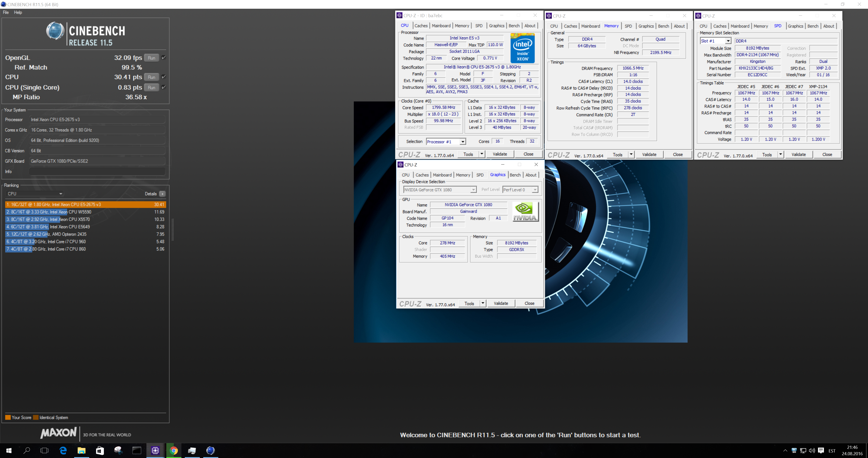Show hidden system tray icons
The width and height of the screenshot is (868, 458).
pos(785,450)
